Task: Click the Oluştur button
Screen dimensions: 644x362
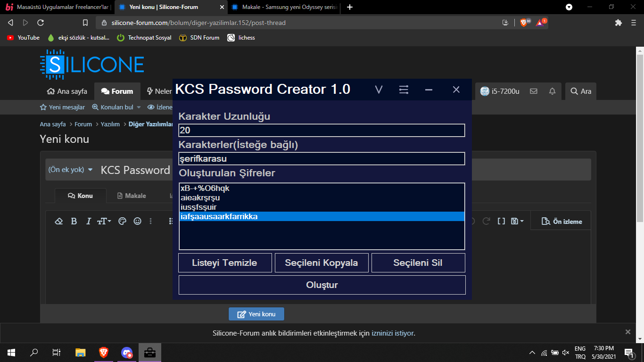Action: coord(322,285)
